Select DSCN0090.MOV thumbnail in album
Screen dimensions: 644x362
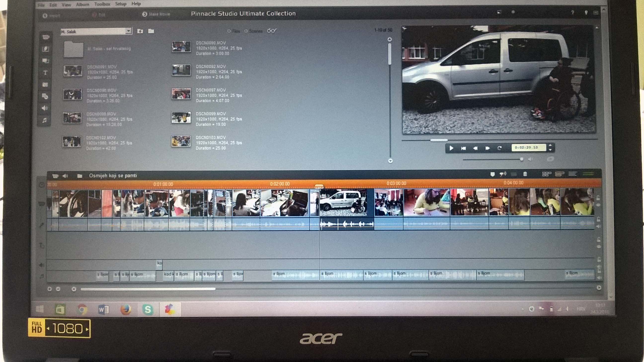181,47
